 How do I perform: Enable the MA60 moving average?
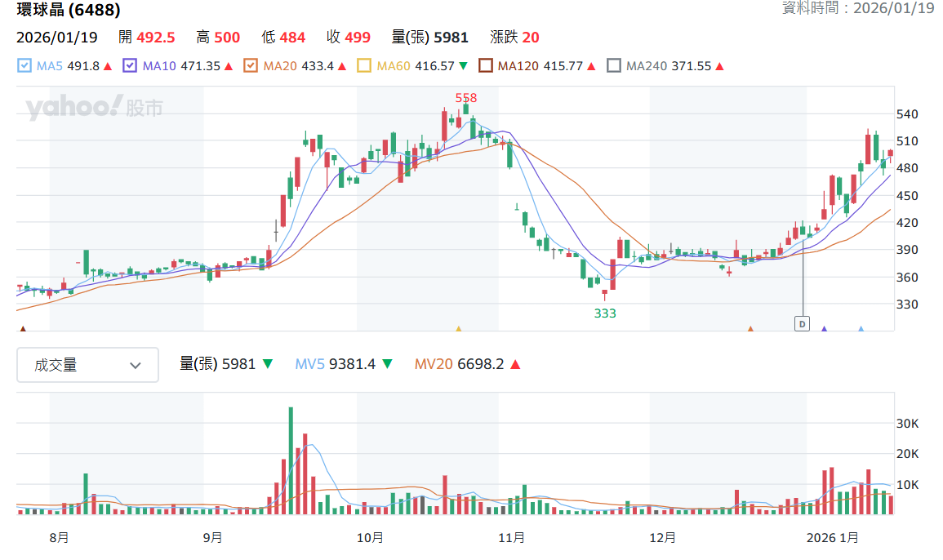[364, 65]
